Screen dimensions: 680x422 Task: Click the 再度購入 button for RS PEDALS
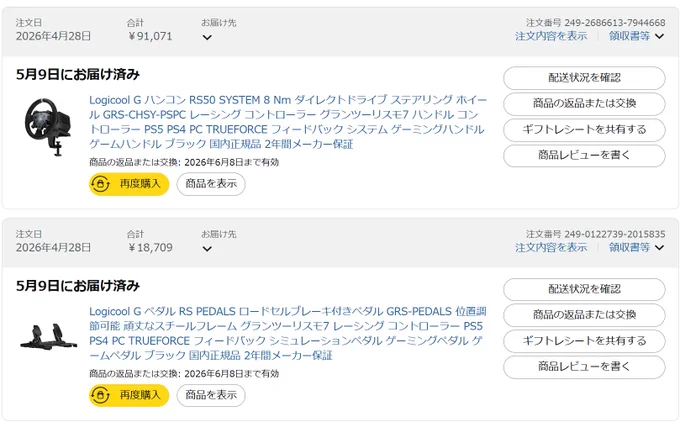(129, 395)
